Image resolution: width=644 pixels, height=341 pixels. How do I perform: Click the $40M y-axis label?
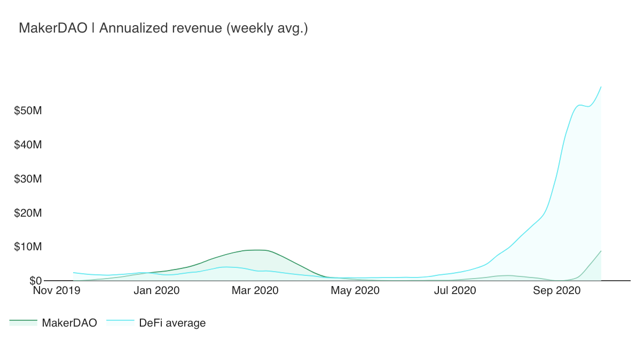coord(28,145)
